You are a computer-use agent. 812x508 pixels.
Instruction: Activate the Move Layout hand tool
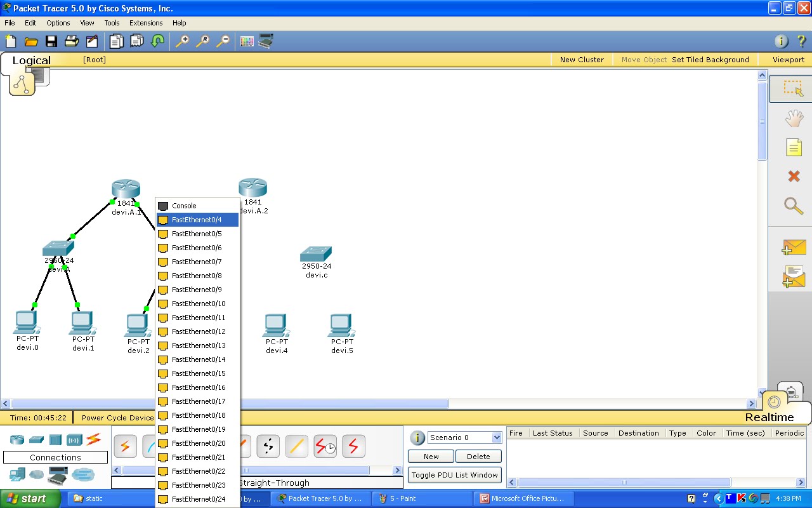click(794, 118)
